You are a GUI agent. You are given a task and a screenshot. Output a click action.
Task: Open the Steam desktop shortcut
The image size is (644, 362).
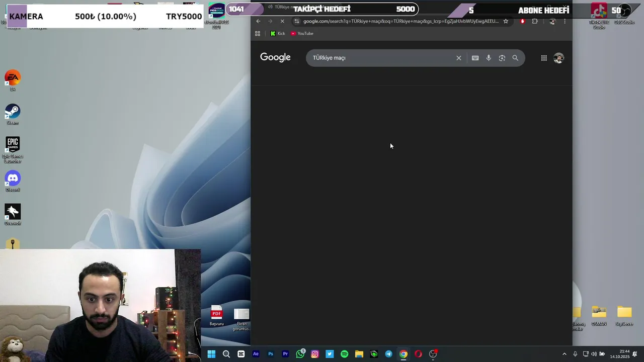coord(13,114)
